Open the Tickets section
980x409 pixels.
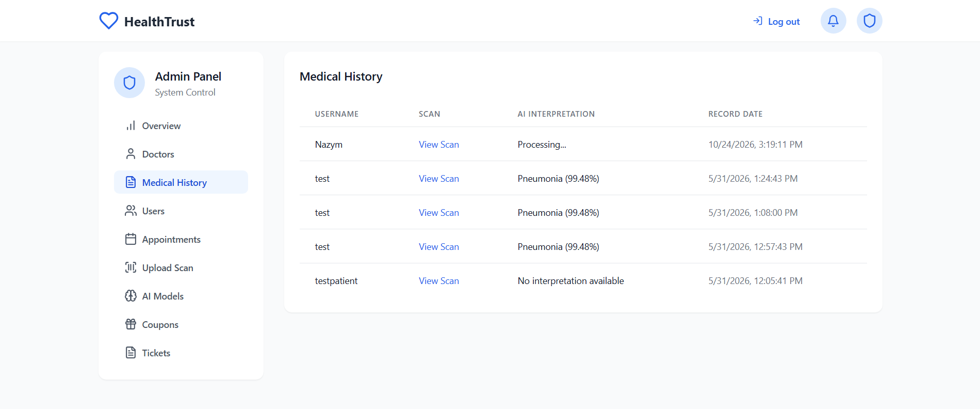pyautogui.click(x=181, y=353)
